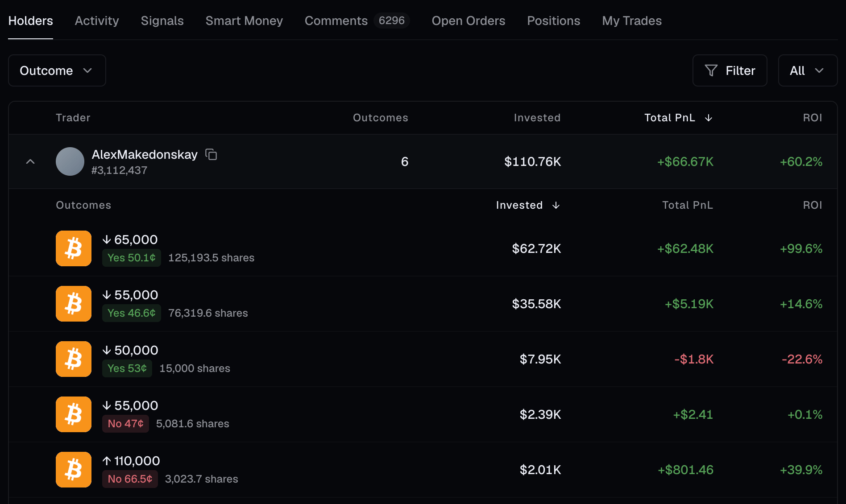
Task: Click the 3,023.7 shares text
Action: point(202,479)
